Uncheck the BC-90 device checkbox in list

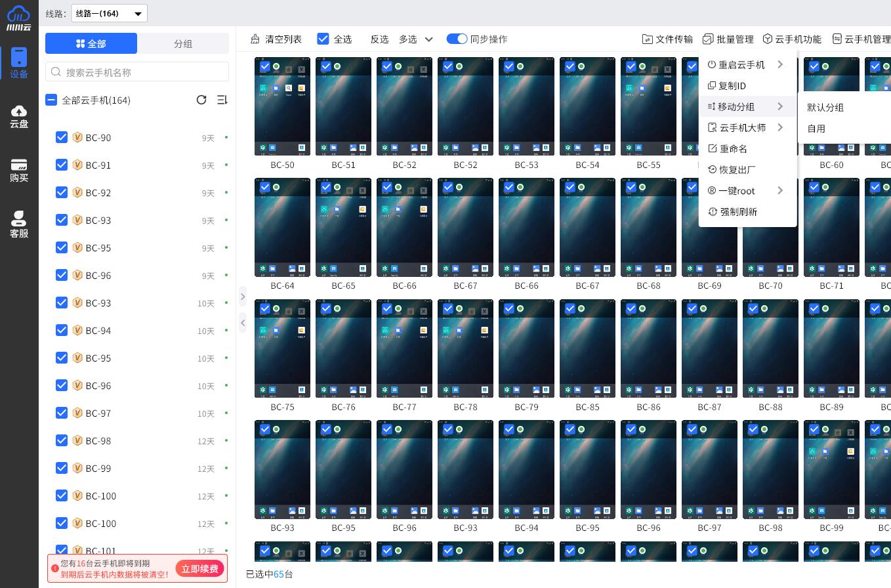click(62, 137)
